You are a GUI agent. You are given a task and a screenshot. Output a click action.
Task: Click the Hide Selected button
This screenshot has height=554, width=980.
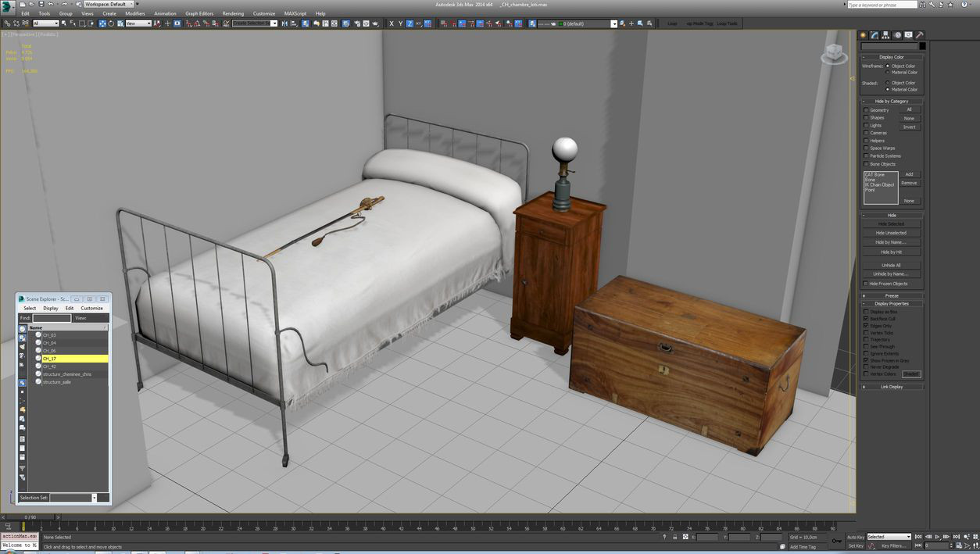pyautogui.click(x=890, y=224)
